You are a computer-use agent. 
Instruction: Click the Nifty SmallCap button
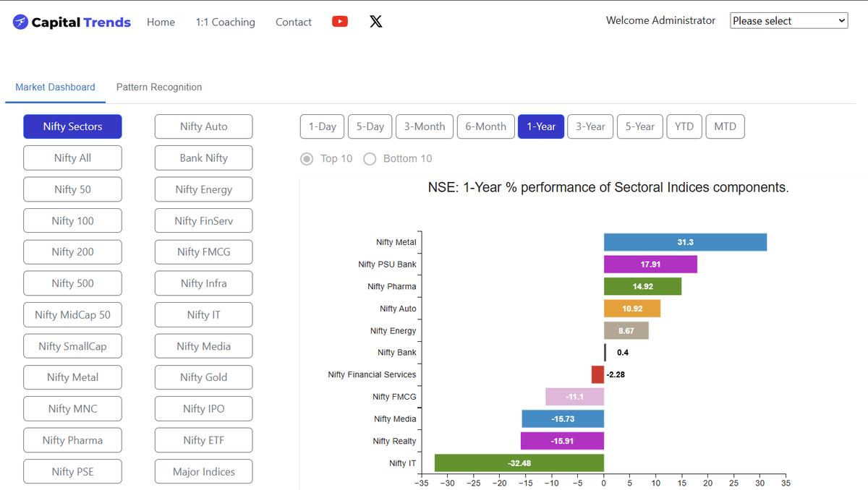coord(72,346)
